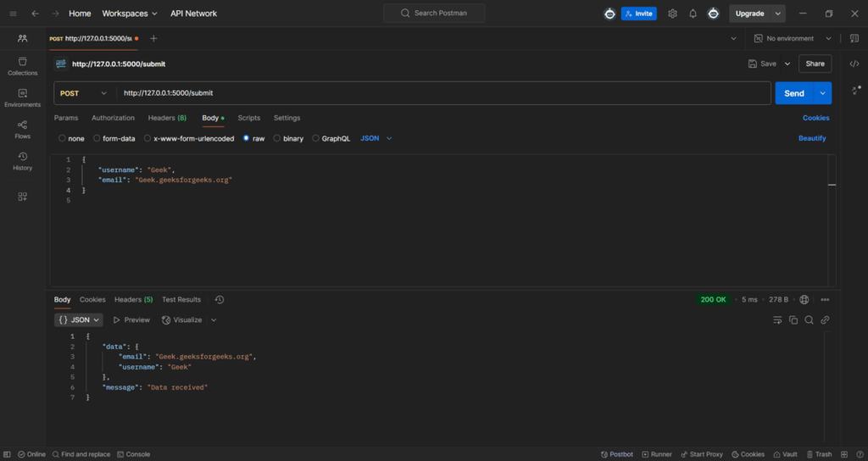Open the History sidebar panel
Viewport: 868px width, 461px height.
[x=23, y=161]
